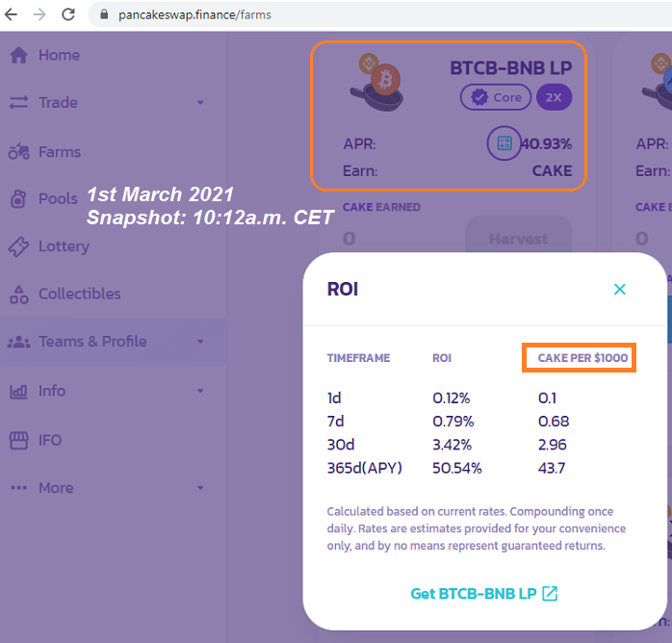The image size is (672, 643).
Task: Click the 30d timeframe row label
Action: pyautogui.click(x=341, y=445)
